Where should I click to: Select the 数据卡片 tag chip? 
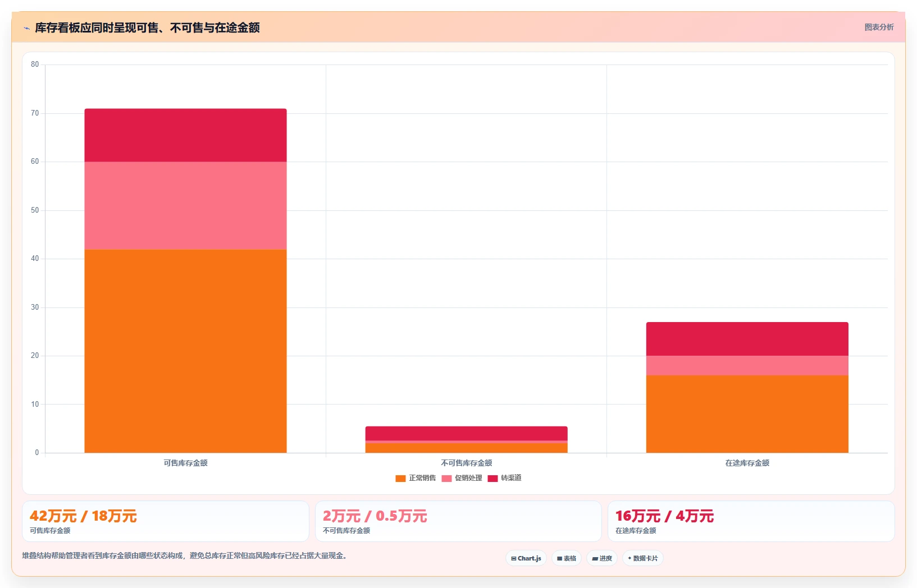coord(643,558)
